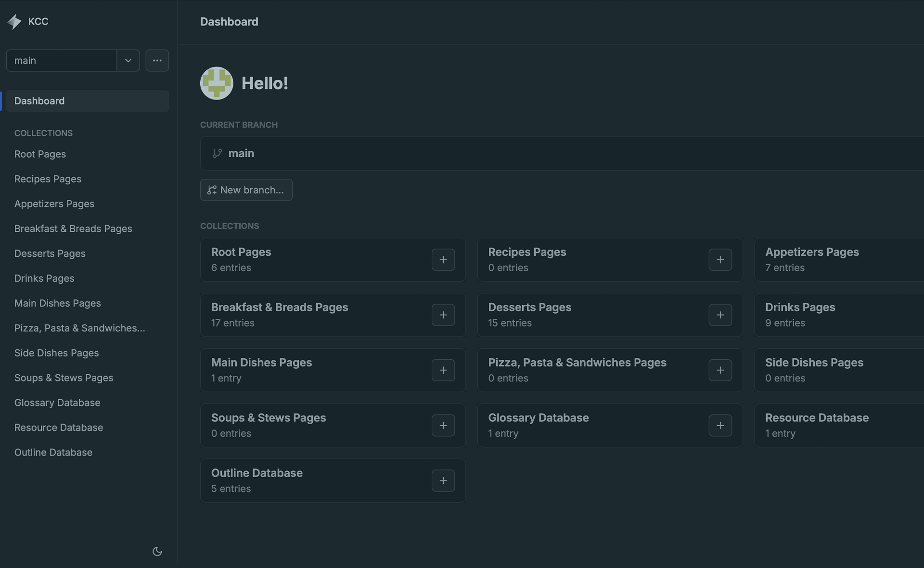This screenshot has width=924, height=568.
Task: Toggle dark mode moon icon
Action: tap(157, 551)
